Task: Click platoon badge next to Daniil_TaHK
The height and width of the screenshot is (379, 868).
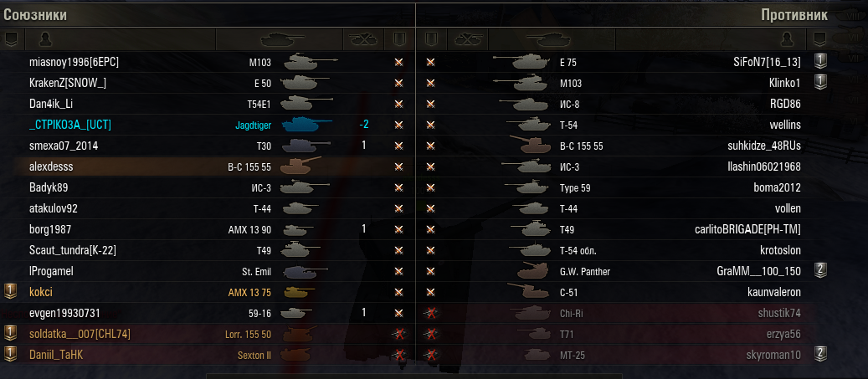Action: coord(11,355)
